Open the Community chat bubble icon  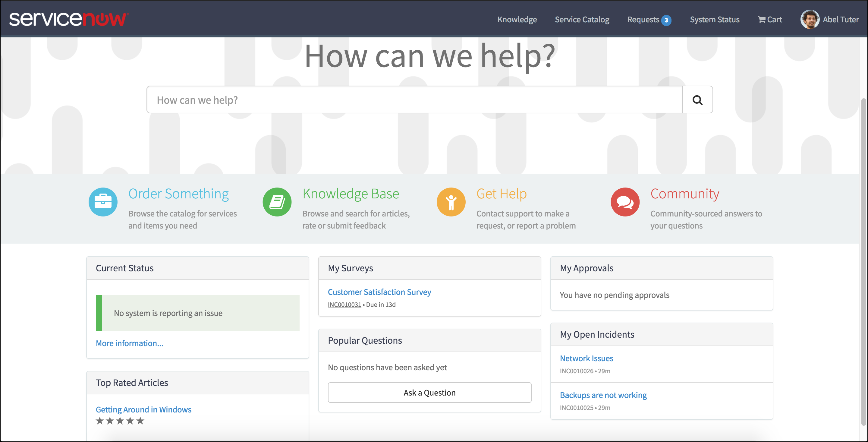pos(625,202)
